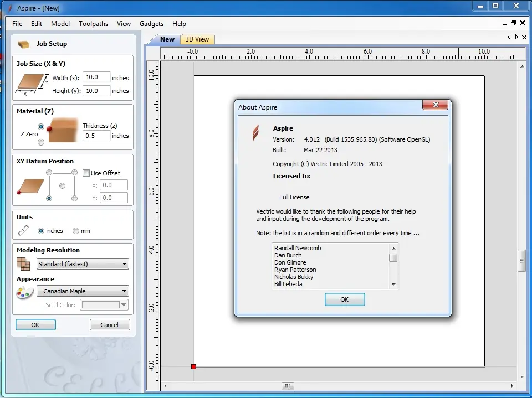Minimize the document window in menu bar
The image size is (532, 398).
click(504, 24)
